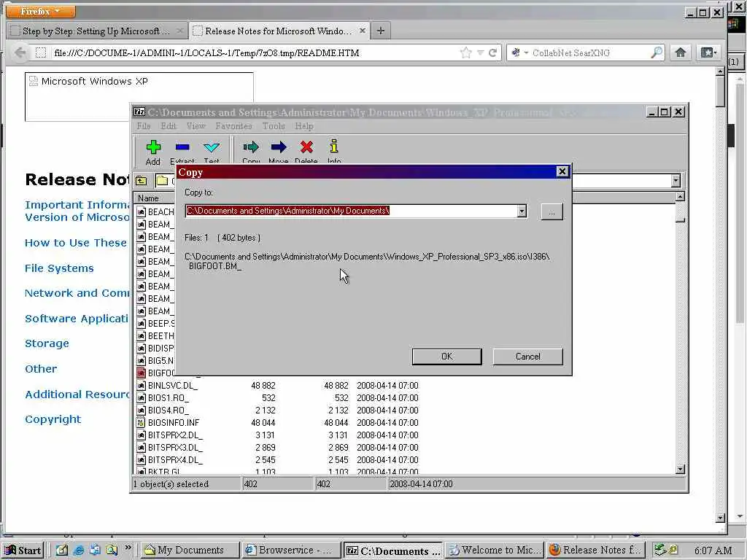747x560 pixels.
Task: Open the Copy to path dropdown
Action: coord(522,211)
